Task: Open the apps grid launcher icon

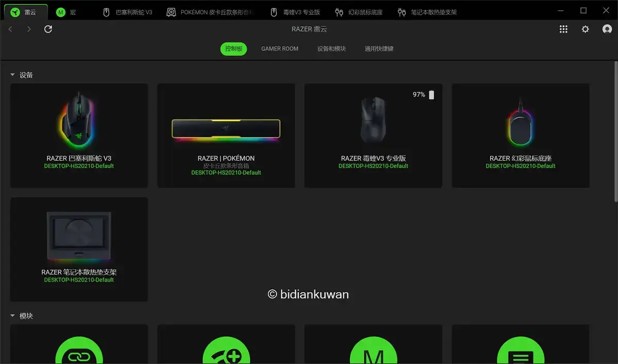Action: [x=563, y=29]
